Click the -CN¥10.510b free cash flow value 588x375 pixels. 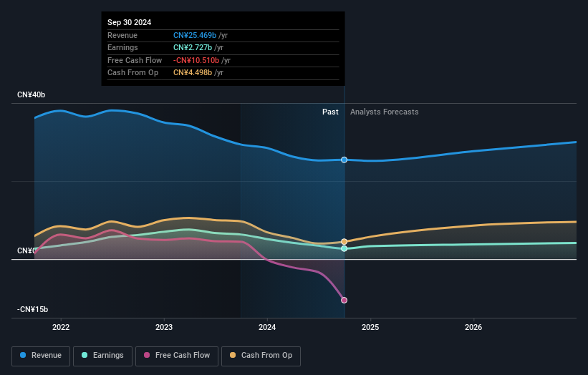click(196, 60)
